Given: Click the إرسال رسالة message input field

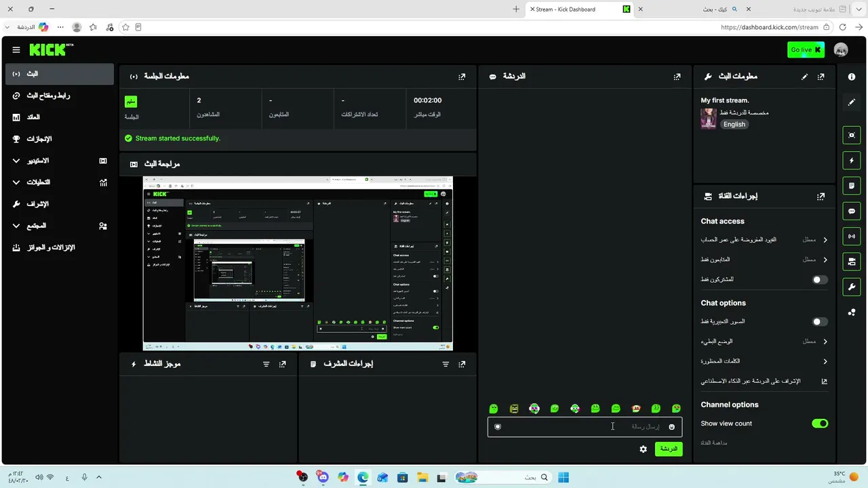Looking at the screenshot, I should tap(585, 427).
